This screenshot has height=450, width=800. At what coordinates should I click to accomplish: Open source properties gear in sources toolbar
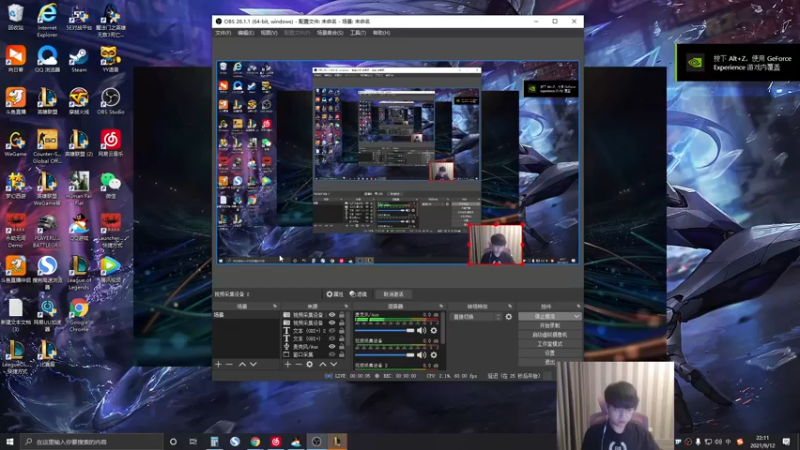tap(310, 364)
